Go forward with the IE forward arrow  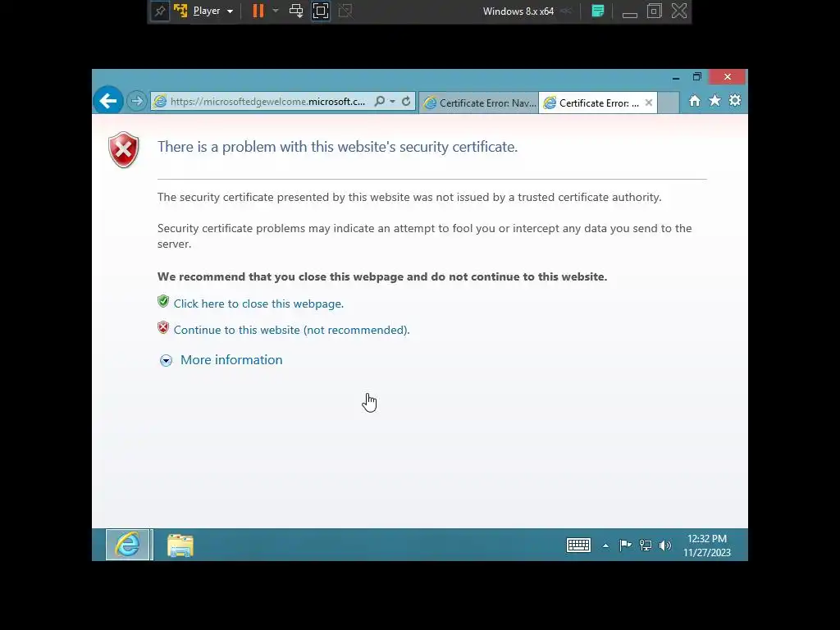click(x=137, y=101)
